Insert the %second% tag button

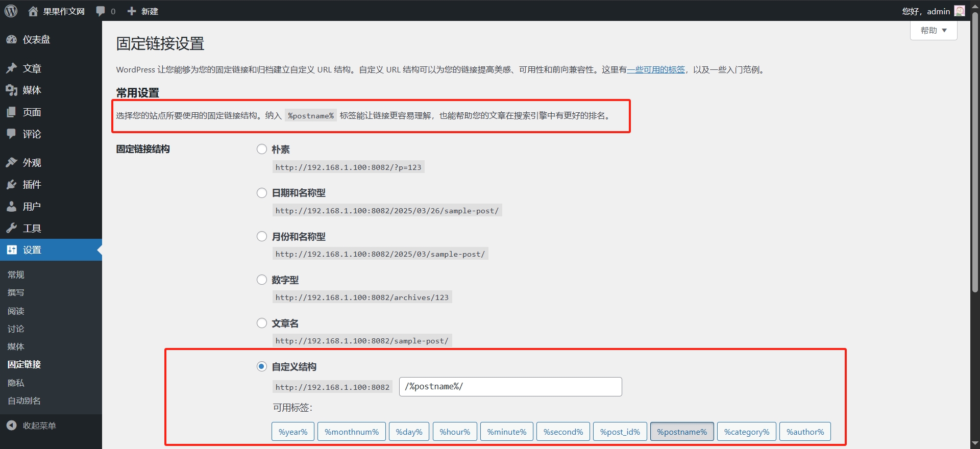pyautogui.click(x=563, y=432)
